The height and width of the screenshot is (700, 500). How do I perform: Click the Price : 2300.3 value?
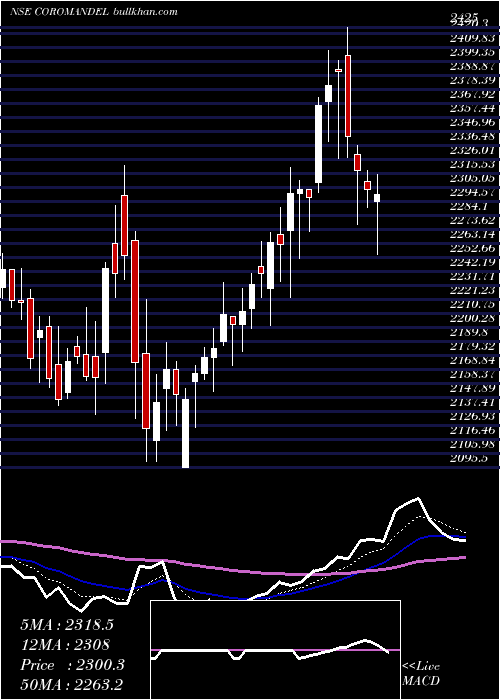tap(72, 665)
